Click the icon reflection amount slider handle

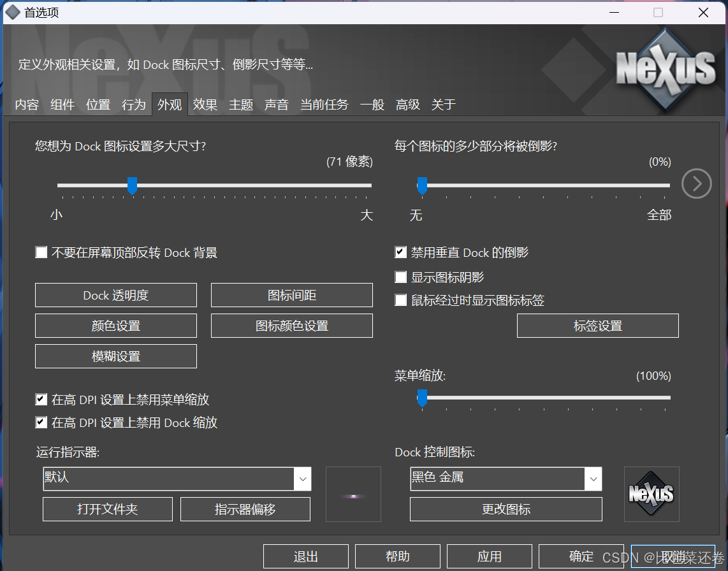tap(422, 185)
